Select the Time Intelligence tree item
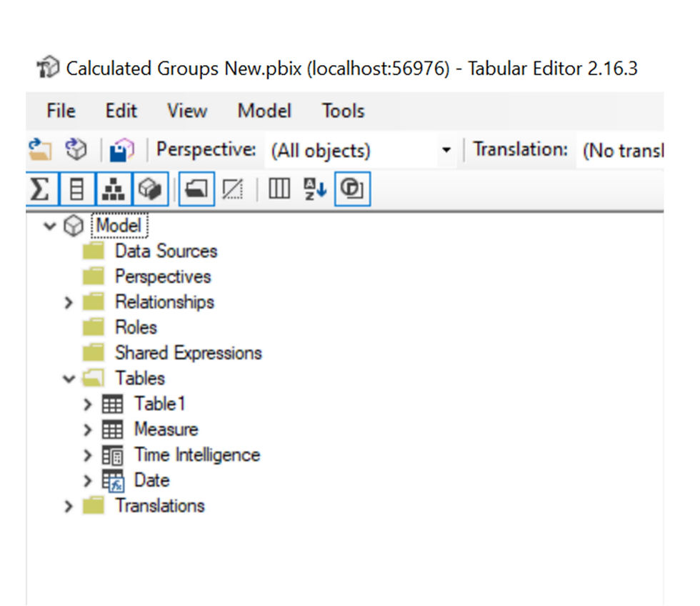The height and width of the screenshot is (606, 700). click(x=197, y=455)
